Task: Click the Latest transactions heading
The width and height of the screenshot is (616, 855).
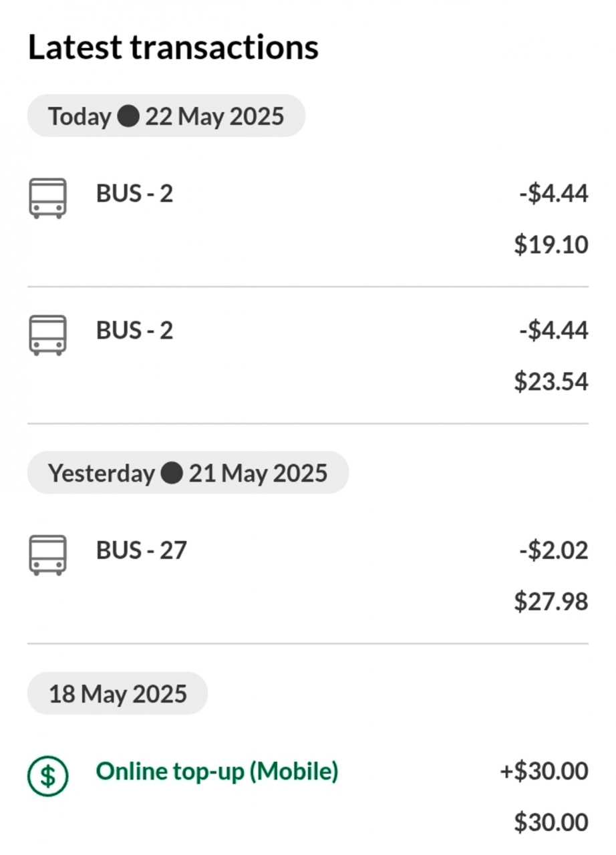Action: point(173,47)
